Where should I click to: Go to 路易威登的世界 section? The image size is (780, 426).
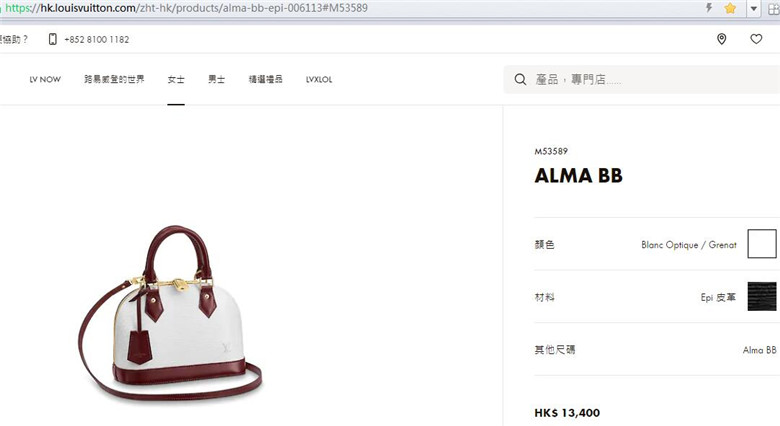114,79
